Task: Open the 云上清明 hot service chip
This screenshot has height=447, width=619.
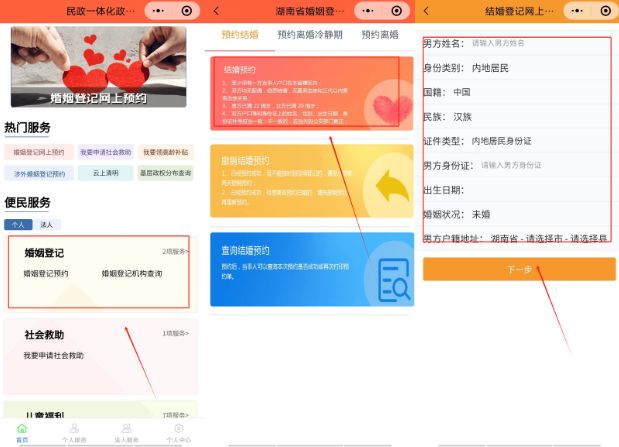Action: point(106,173)
